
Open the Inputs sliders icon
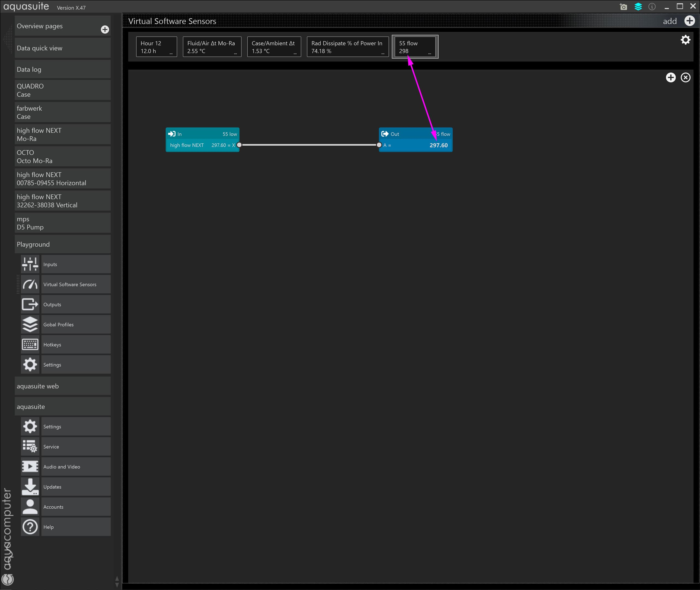[30, 264]
